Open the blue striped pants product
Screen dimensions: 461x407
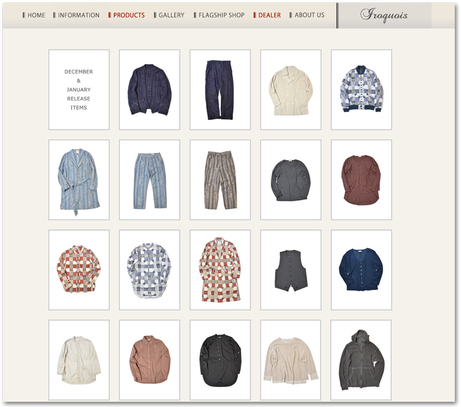[150, 180]
